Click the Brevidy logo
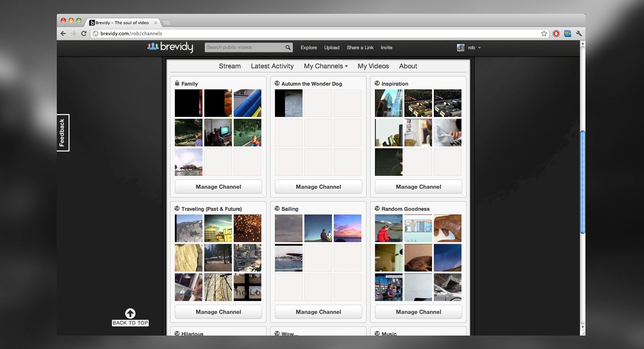 pos(170,47)
